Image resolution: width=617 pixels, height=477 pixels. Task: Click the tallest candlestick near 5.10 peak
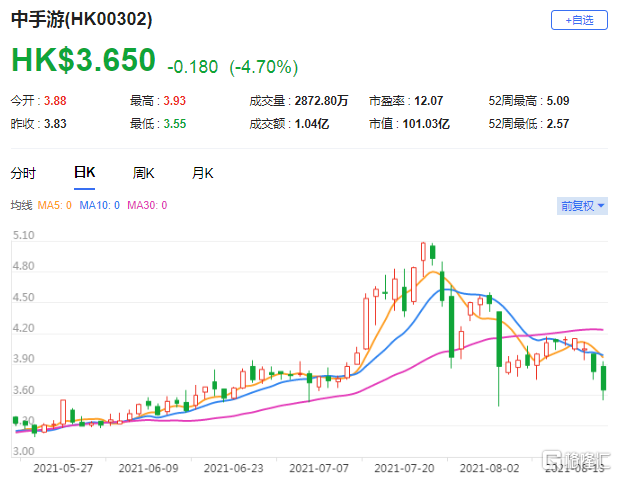(424, 251)
